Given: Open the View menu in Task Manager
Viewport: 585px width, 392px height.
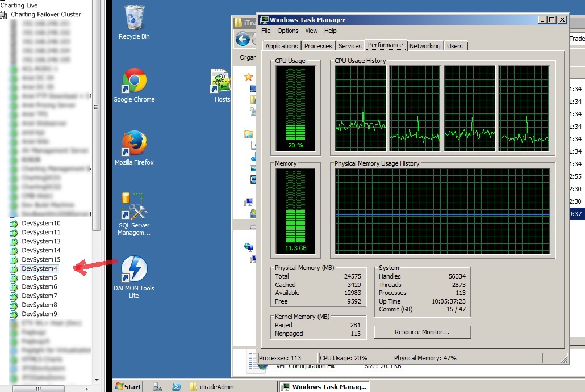Looking at the screenshot, I should point(311,31).
